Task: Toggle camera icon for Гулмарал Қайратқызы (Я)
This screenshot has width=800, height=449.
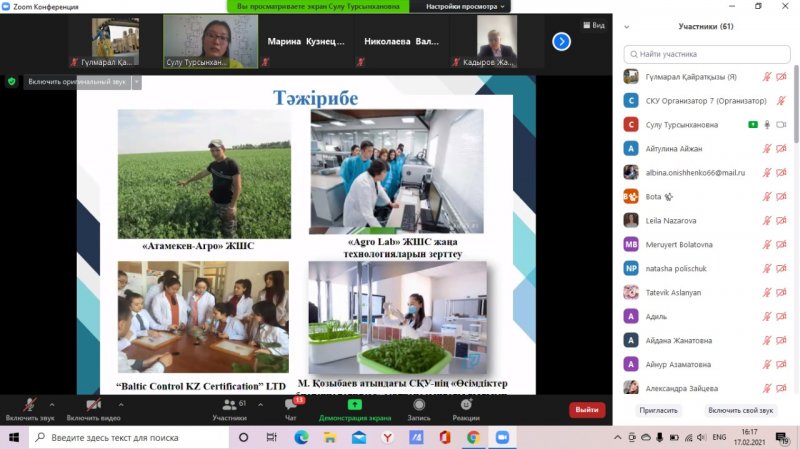Action: tap(781, 77)
